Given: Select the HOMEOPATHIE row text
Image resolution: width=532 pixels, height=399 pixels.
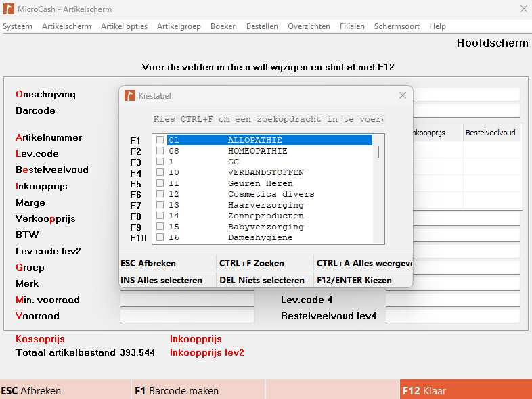Looking at the screenshot, I should [257, 151].
